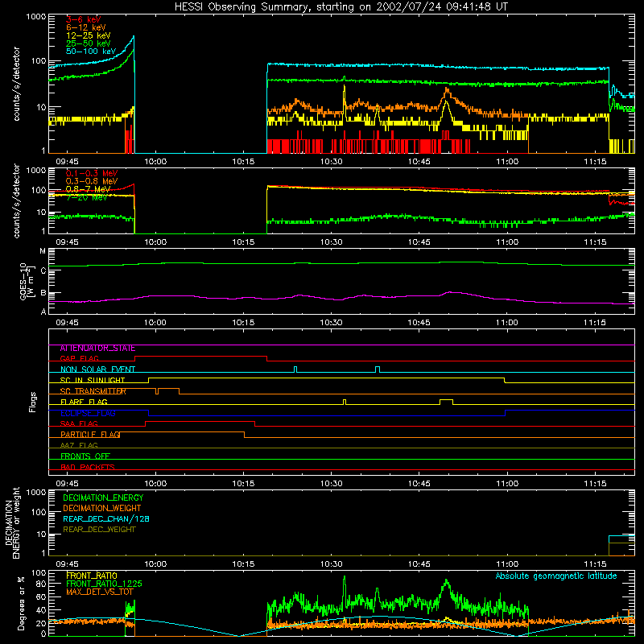The image size is (644, 644).
Task: Click the HESSI Observing Summary plot title
Action: (x=341, y=7)
